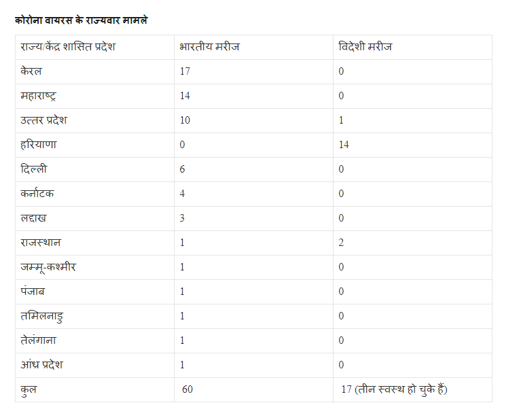Image resolution: width=519 pixels, height=420 pixels.
Task: Click the विदेशी मरीज column header
Action: [x=412, y=48]
